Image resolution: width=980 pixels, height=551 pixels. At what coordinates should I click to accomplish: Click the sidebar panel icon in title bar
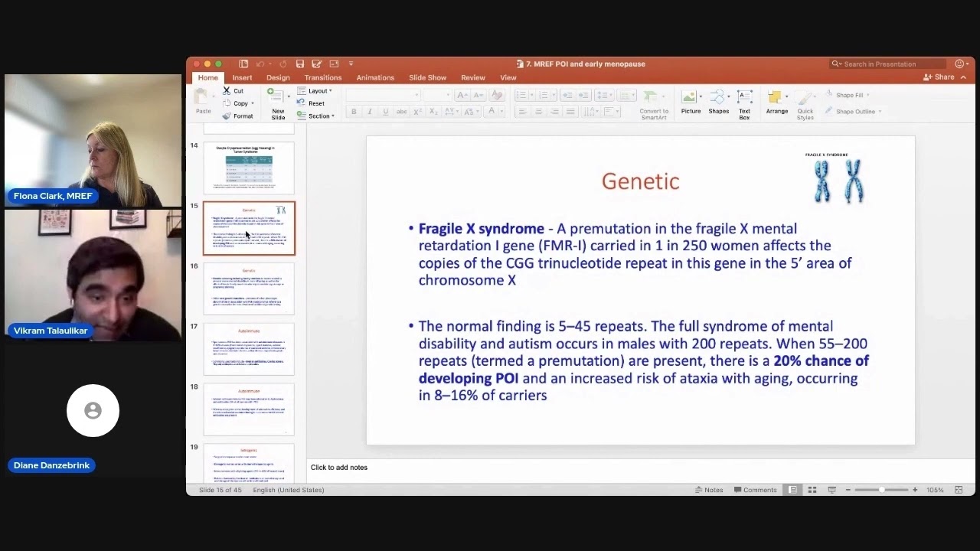point(243,64)
